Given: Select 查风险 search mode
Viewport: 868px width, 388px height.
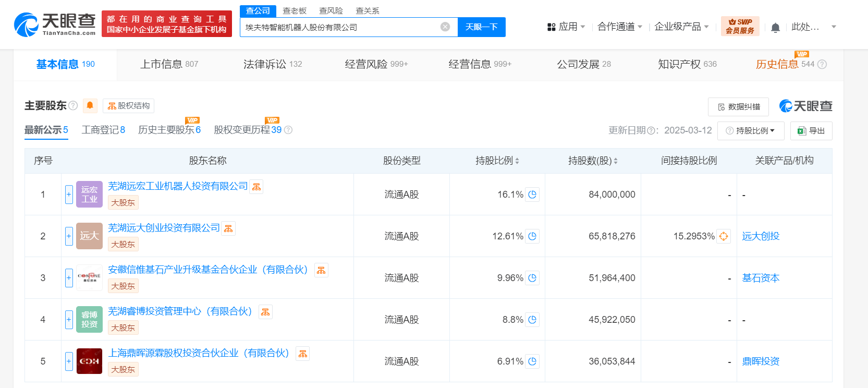Looking at the screenshot, I should click(x=331, y=11).
